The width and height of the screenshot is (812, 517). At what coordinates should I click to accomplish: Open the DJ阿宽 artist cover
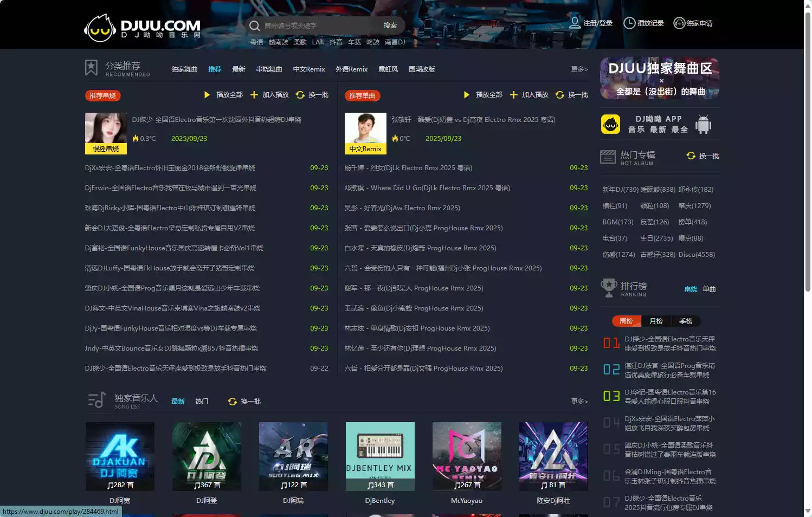click(120, 457)
